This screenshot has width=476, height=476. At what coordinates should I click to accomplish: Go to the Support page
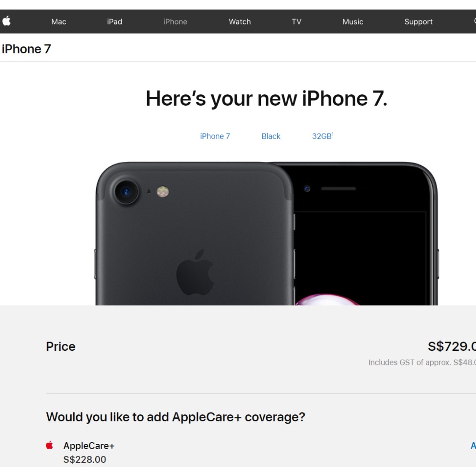click(418, 22)
